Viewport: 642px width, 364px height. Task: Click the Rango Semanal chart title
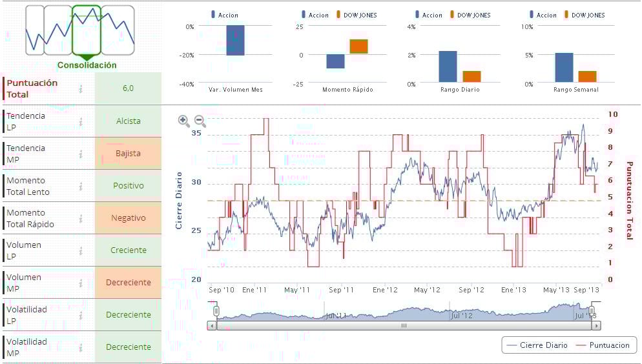coord(575,90)
